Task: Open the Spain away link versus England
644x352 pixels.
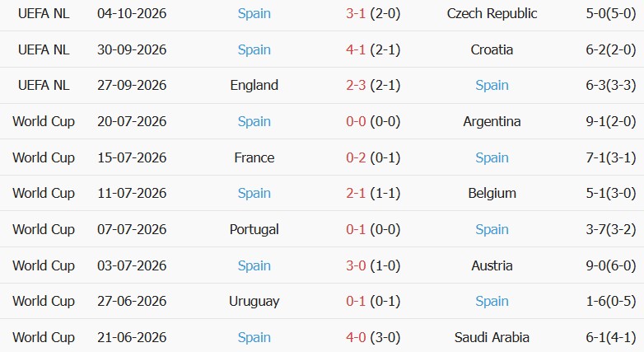Action: [492, 85]
